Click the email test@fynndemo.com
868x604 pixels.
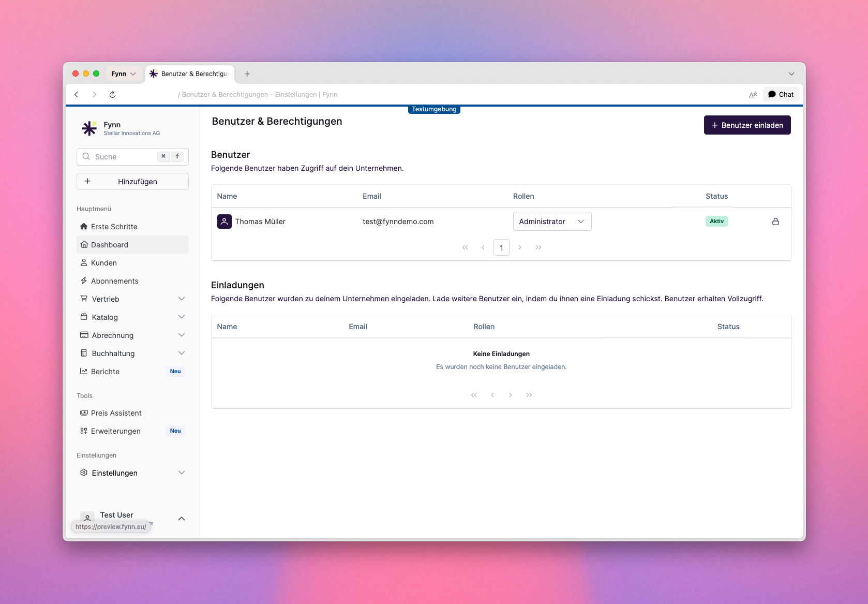[398, 222]
